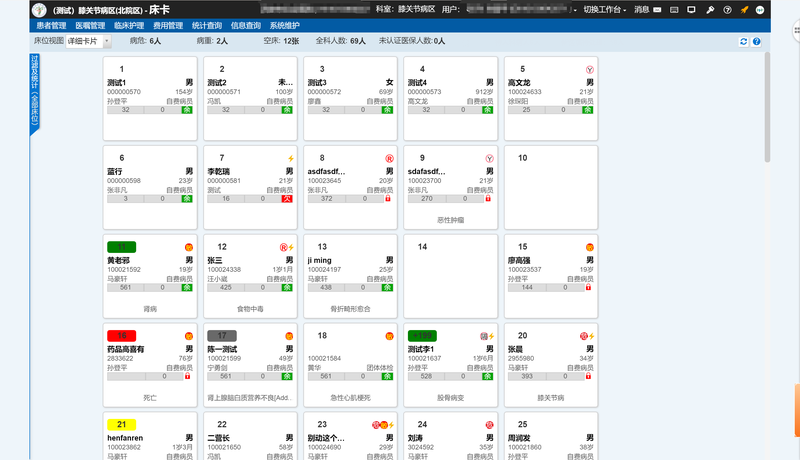Click the orange badge icon on bed 18
Image resolution: width=800 pixels, height=460 pixels.
pyautogui.click(x=389, y=336)
